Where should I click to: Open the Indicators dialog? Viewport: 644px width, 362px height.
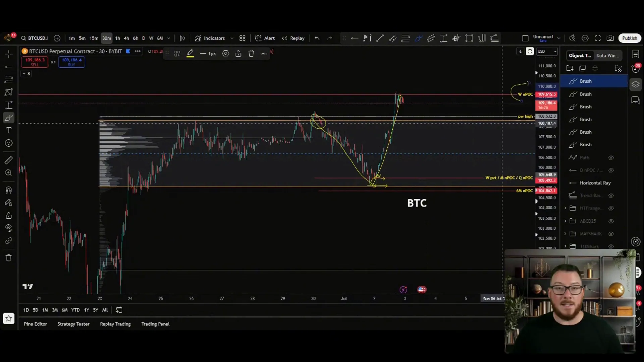210,38
